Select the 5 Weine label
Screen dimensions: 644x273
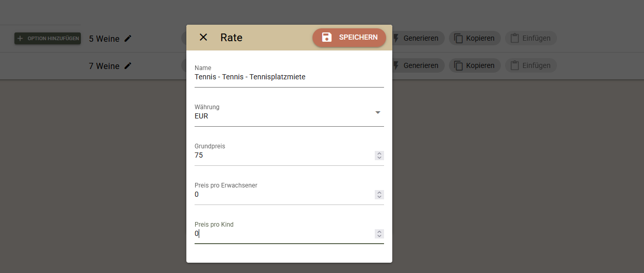[x=104, y=39]
